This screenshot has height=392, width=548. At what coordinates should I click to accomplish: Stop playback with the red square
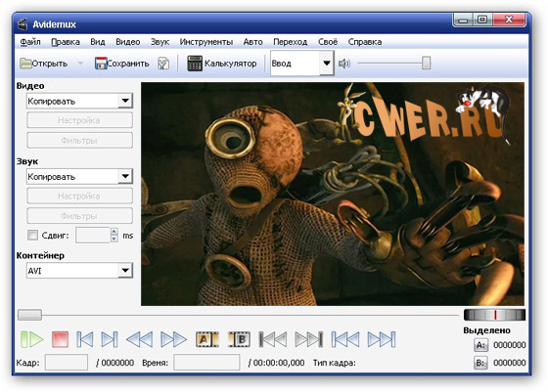60,339
